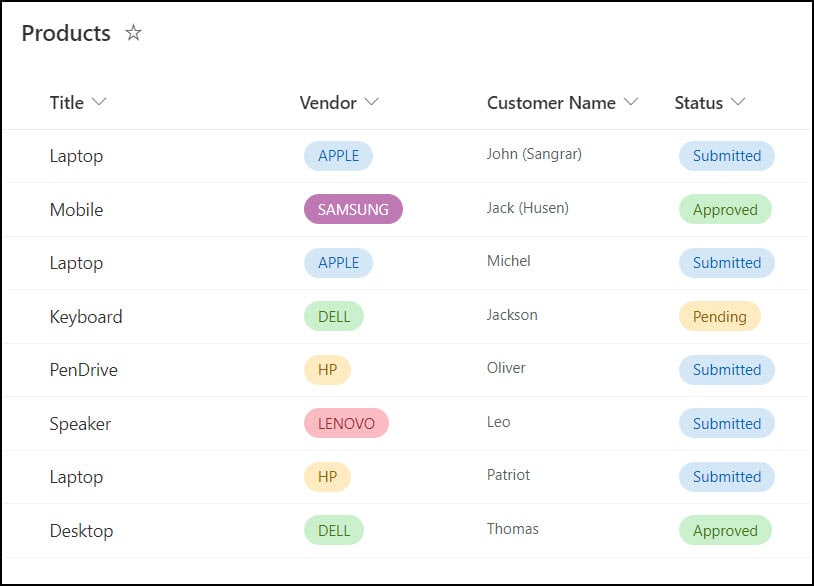Select customer name Leo

click(498, 421)
